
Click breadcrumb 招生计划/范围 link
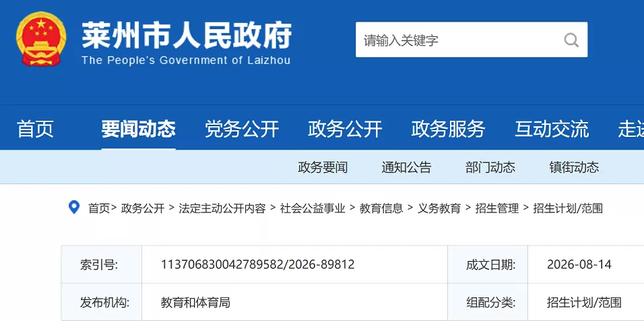tap(568, 208)
